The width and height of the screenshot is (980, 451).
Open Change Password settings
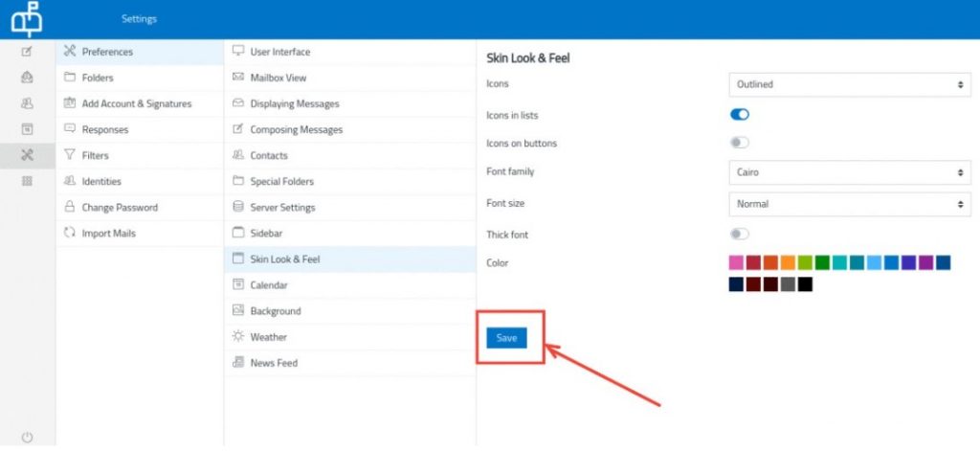[120, 207]
